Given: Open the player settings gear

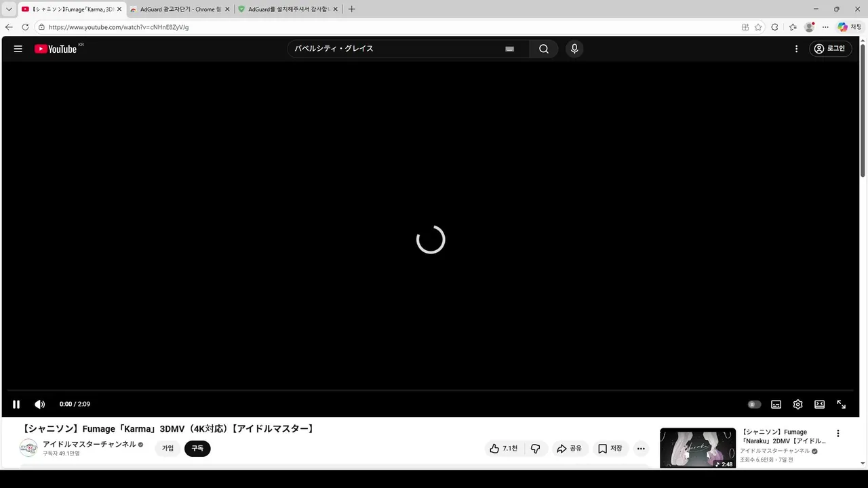Looking at the screenshot, I should tap(797, 404).
